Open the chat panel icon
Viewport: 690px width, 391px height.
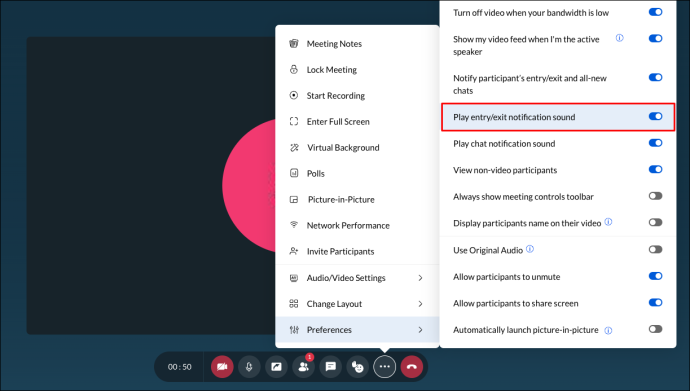330,366
